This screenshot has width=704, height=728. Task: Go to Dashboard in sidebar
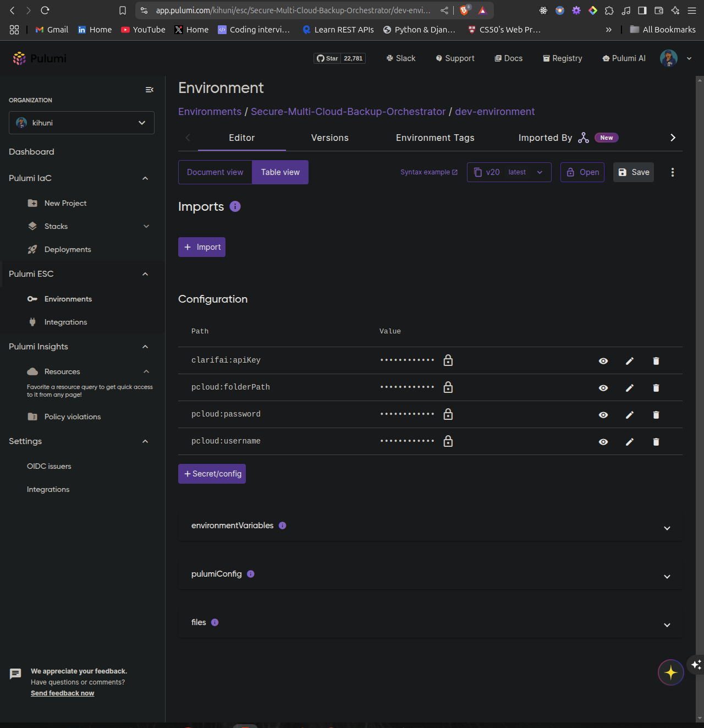pos(31,152)
